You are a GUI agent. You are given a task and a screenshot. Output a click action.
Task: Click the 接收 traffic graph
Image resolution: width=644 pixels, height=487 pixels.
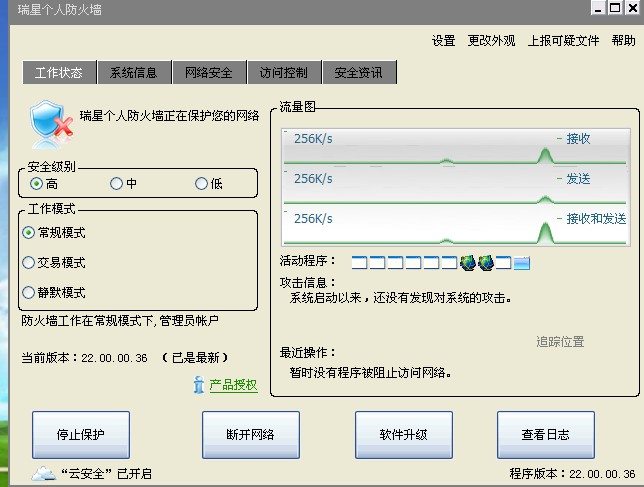pyautogui.click(x=456, y=147)
